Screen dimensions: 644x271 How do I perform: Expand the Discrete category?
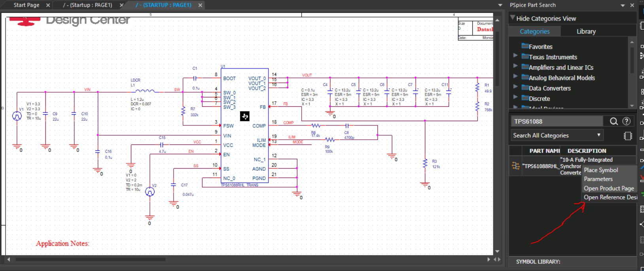(515, 97)
